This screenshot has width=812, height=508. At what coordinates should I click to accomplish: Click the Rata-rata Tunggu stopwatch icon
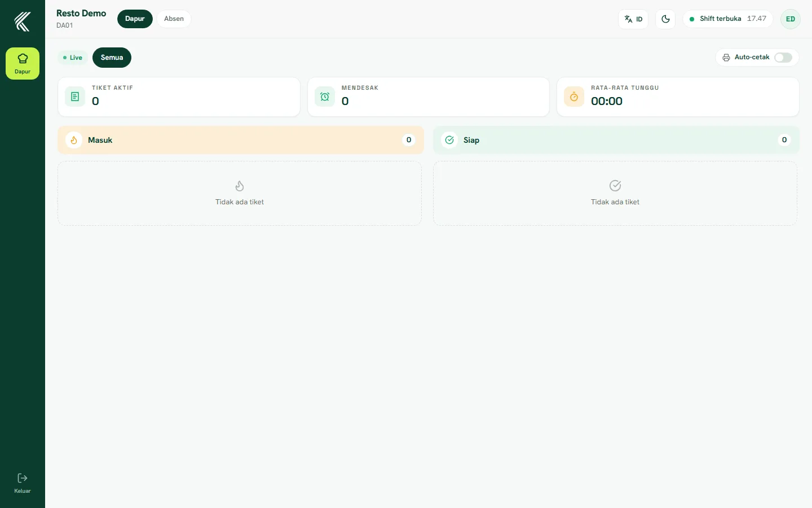pyautogui.click(x=574, y=97)
